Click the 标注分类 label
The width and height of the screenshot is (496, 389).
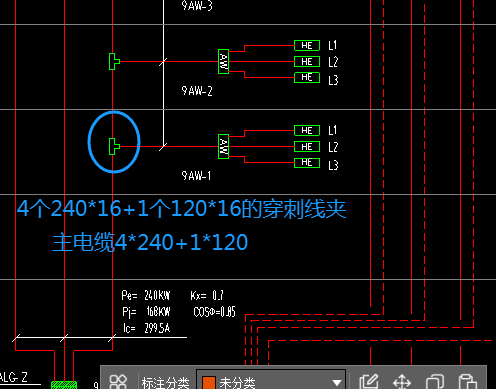coord(165,383)
